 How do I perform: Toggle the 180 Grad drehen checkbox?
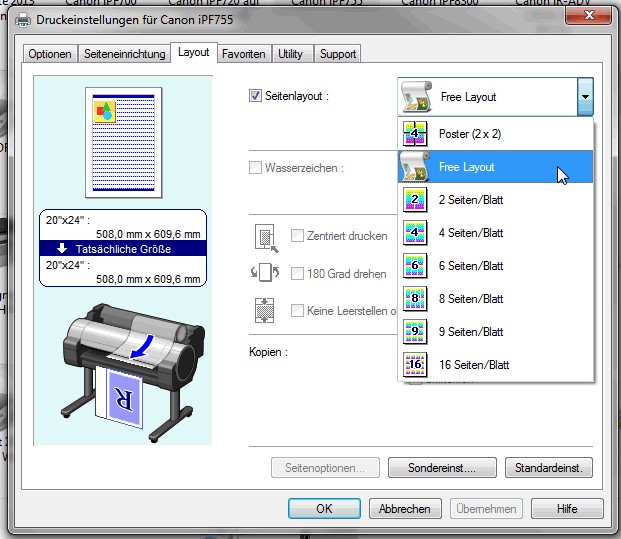click(297, 273)
